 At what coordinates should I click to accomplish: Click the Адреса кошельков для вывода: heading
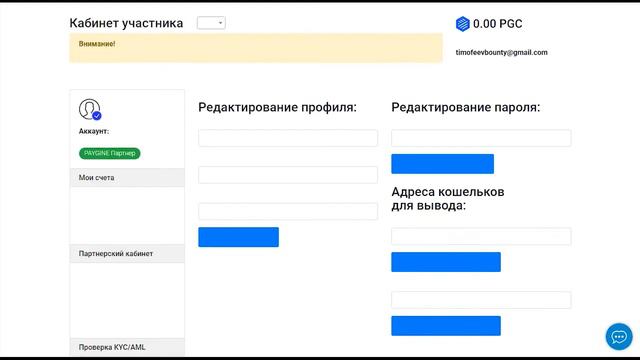pyautogui.click(x=448, y=198)
